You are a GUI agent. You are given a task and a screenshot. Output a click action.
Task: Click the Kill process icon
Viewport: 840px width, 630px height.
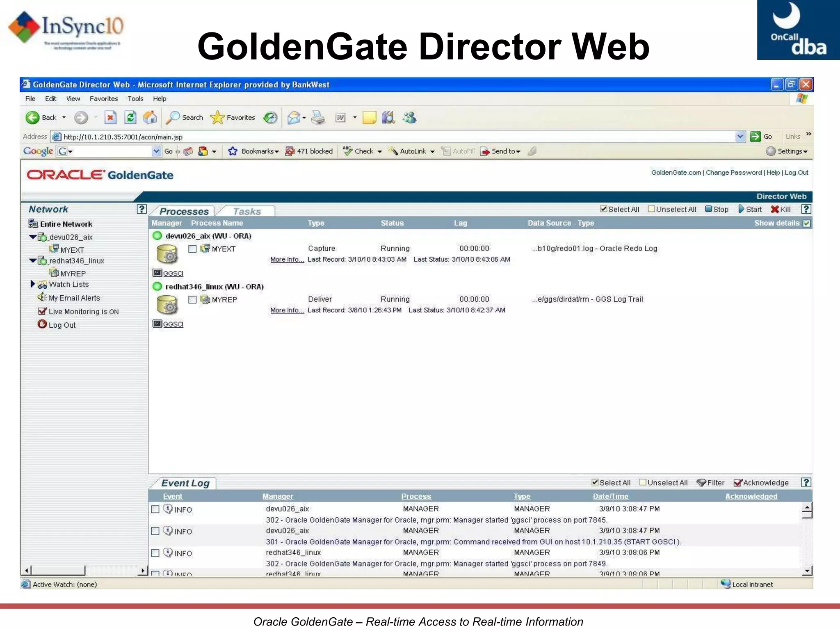point(774,209)
